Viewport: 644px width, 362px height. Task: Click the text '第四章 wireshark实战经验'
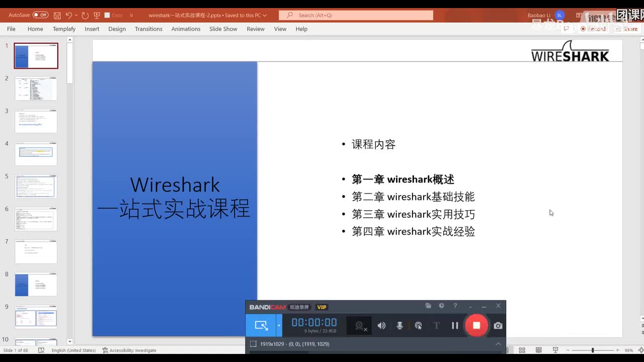pyautogui.click(x=413, y=232)
